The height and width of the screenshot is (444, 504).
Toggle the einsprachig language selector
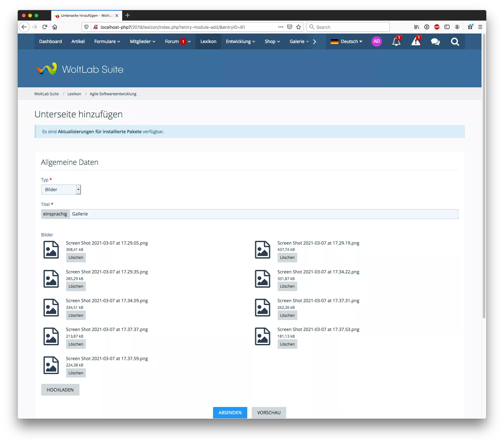click(55, 214)
